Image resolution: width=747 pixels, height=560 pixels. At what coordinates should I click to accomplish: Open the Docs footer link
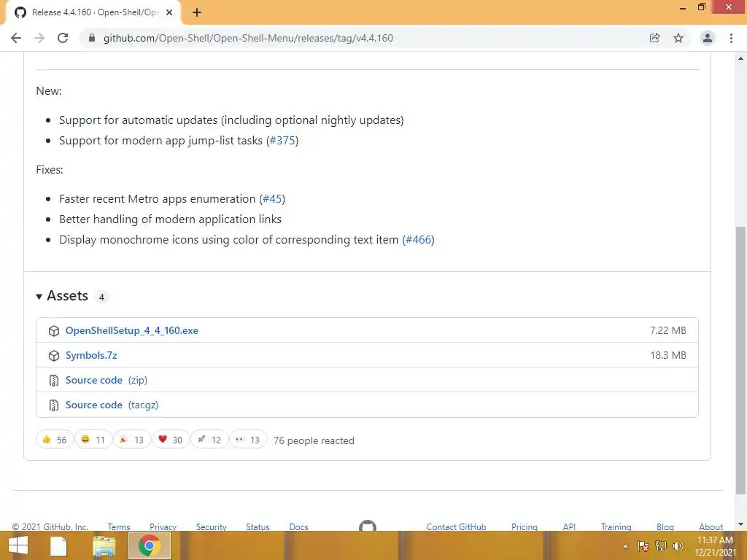(298, 526)
